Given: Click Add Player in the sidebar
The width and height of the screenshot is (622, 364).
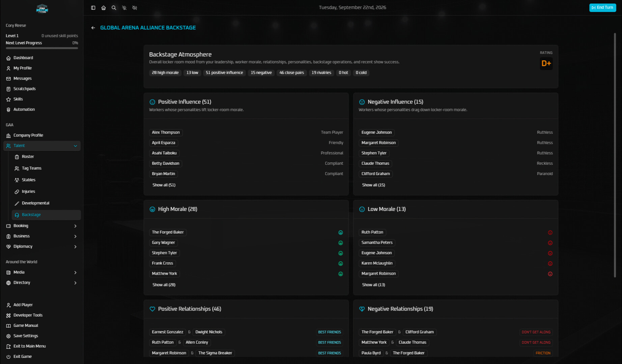Looking at the screenshot, I should click(42, 305).
